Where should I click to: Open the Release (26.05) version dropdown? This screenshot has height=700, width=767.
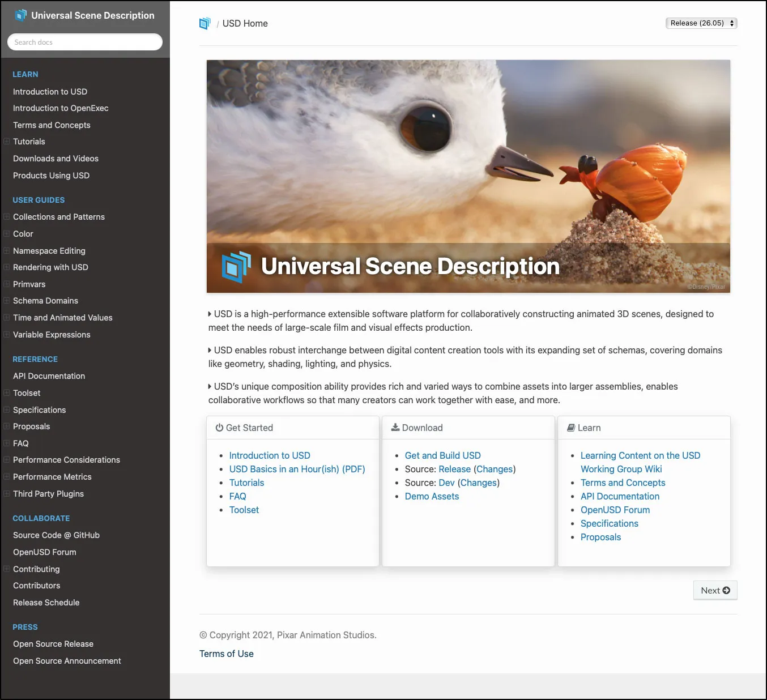(701, 23)
